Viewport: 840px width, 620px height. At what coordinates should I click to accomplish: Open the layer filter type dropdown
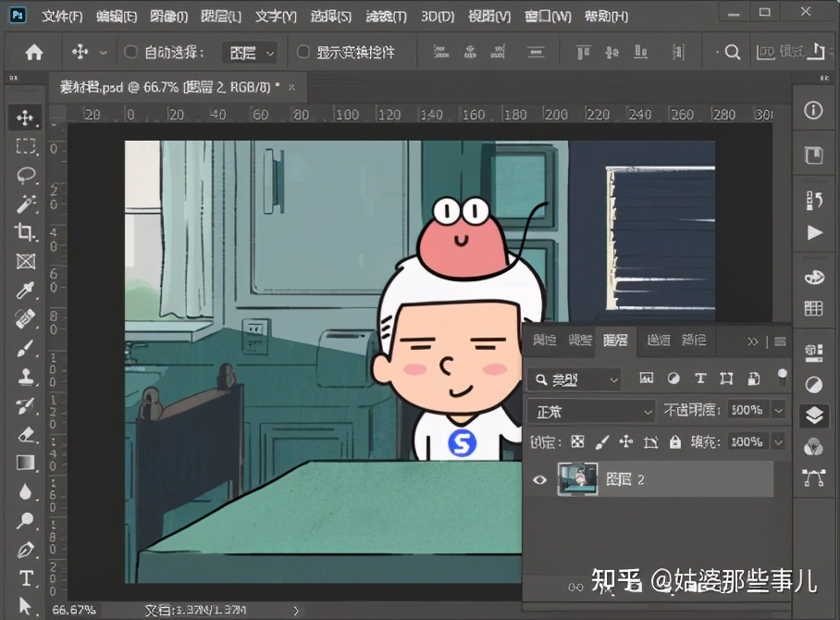point(612,379)
